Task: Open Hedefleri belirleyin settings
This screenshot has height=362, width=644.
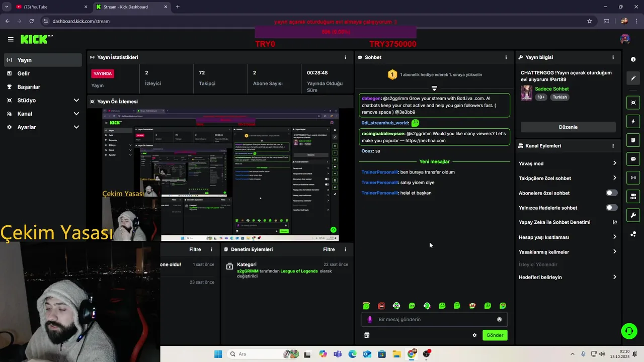Action: tap(568, 277)
